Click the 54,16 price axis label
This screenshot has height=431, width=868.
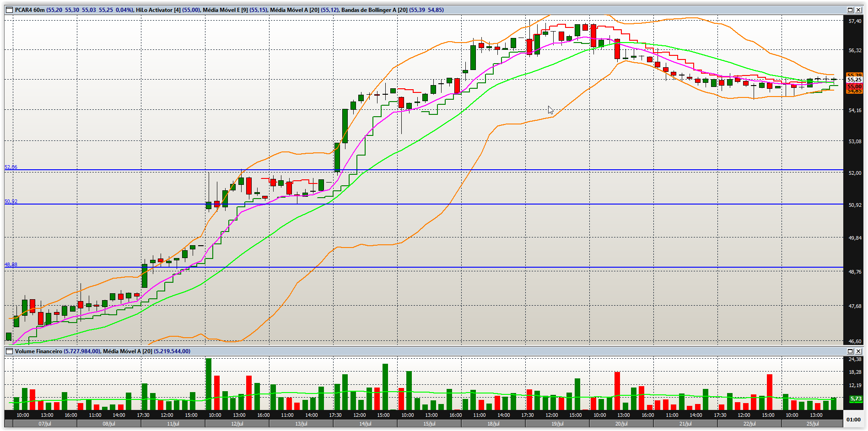(855, 110)
